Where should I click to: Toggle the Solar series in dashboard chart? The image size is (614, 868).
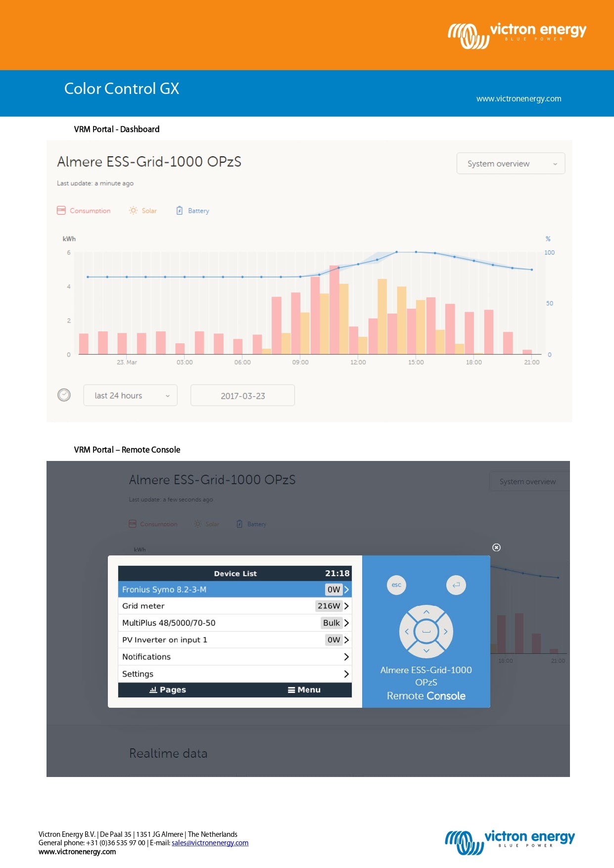pos(143,211)
